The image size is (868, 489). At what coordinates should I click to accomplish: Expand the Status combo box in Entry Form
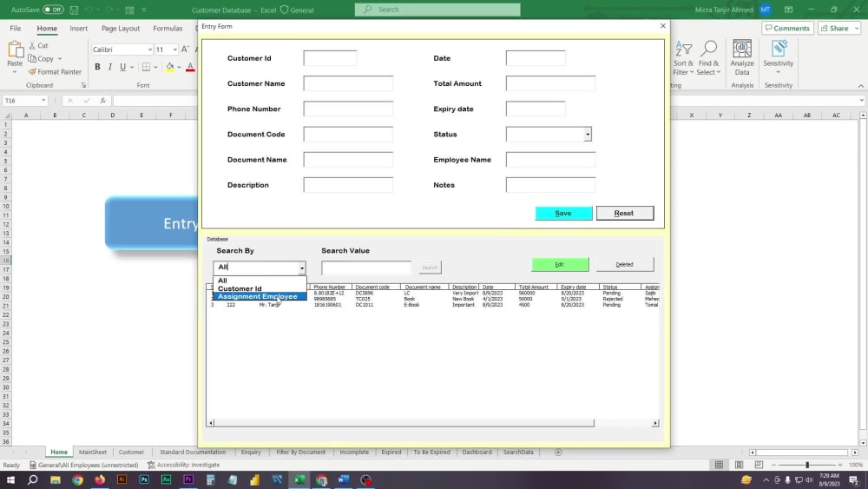[588, 134]
